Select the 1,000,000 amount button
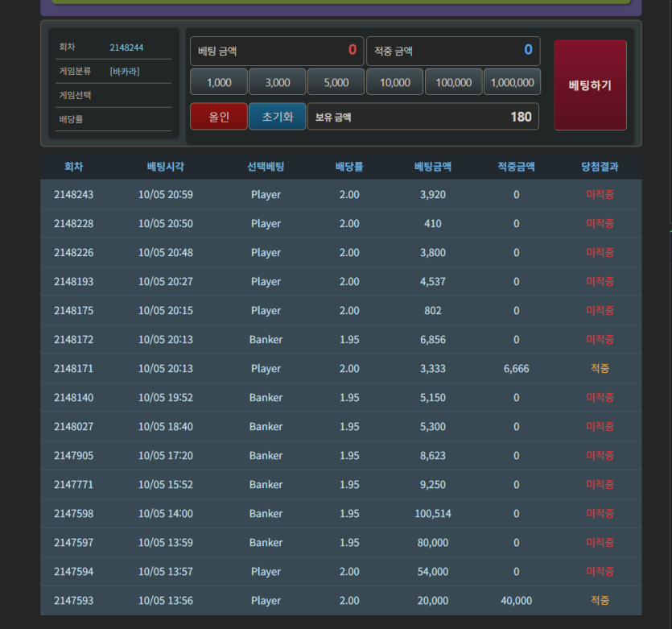The image size is (672, 629). [513, 82]
